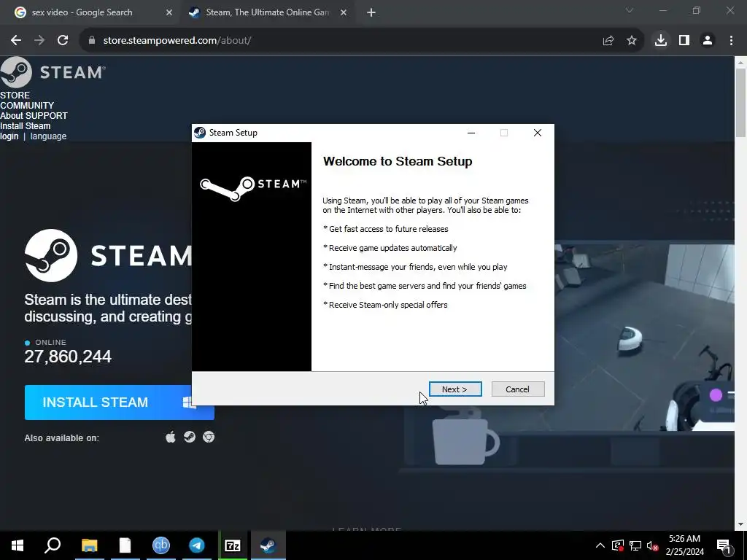Click the disabled maximize box of Steam Setup

504,133
